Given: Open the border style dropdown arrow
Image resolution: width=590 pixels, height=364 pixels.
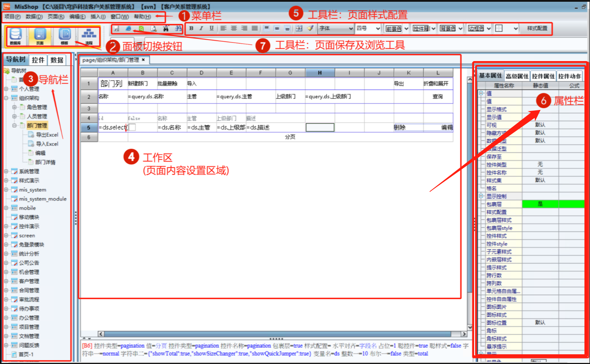Looking at the screenshot, I should point(516,28).
